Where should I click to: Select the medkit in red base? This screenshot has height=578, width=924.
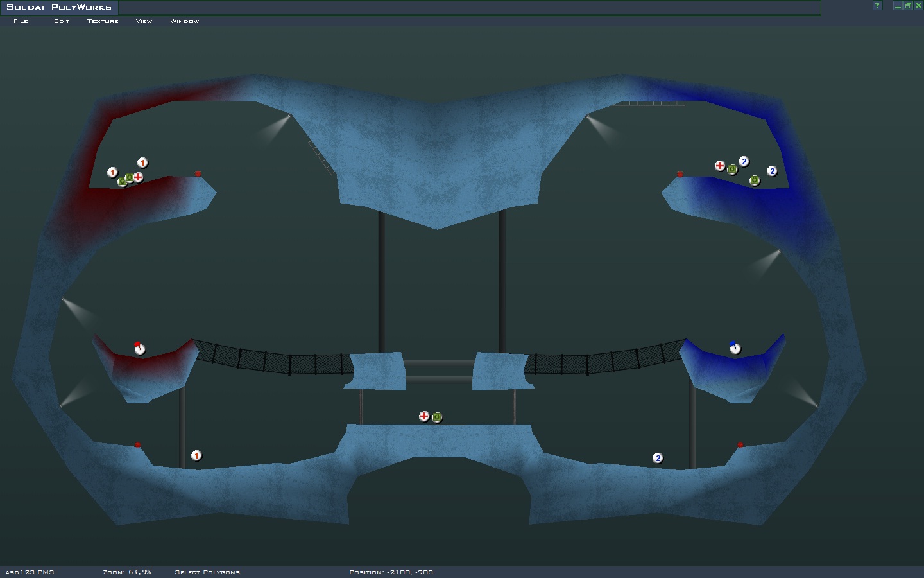click(138, 177)
